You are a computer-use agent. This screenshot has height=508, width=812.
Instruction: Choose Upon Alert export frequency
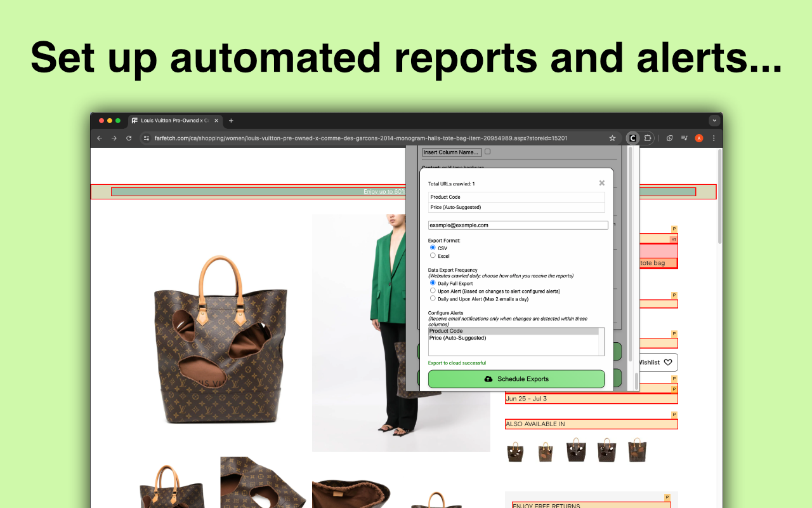(433, 291)
